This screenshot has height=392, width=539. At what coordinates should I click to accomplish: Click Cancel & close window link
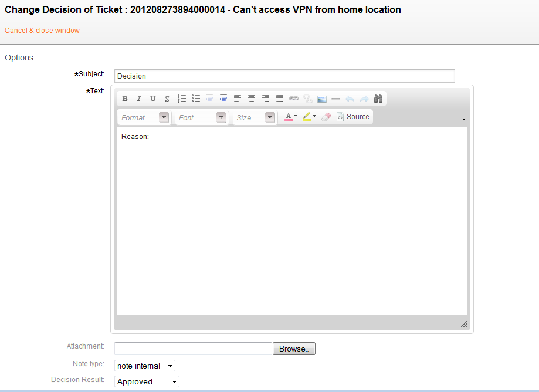point(42,31)
